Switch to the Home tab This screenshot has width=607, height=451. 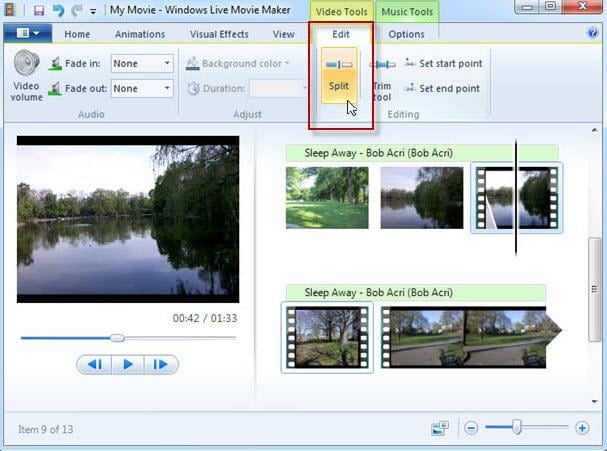click(77, 34)
